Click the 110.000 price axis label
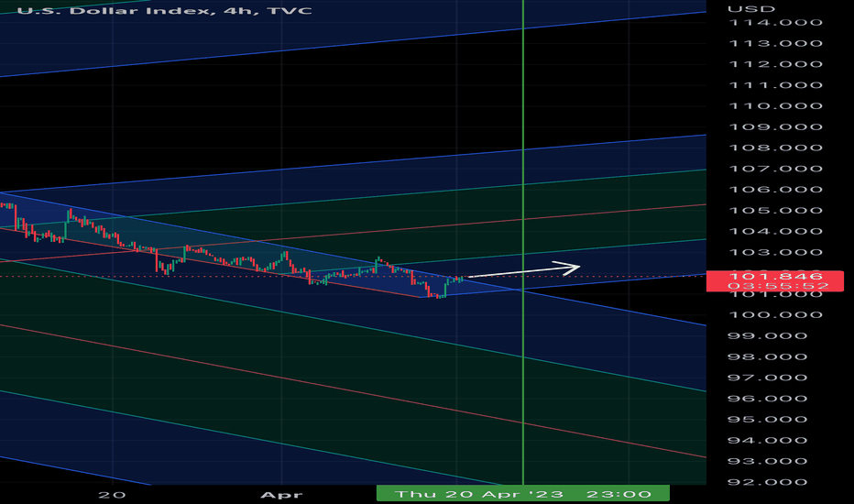 [x=775, y=105]
